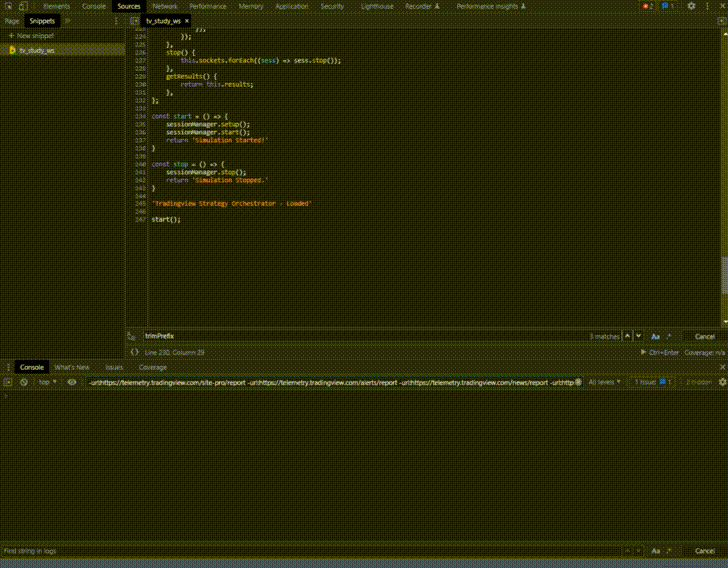Cancel the editor search bar
The width and height of the screenshot is (728, 568).
[704, 337]
